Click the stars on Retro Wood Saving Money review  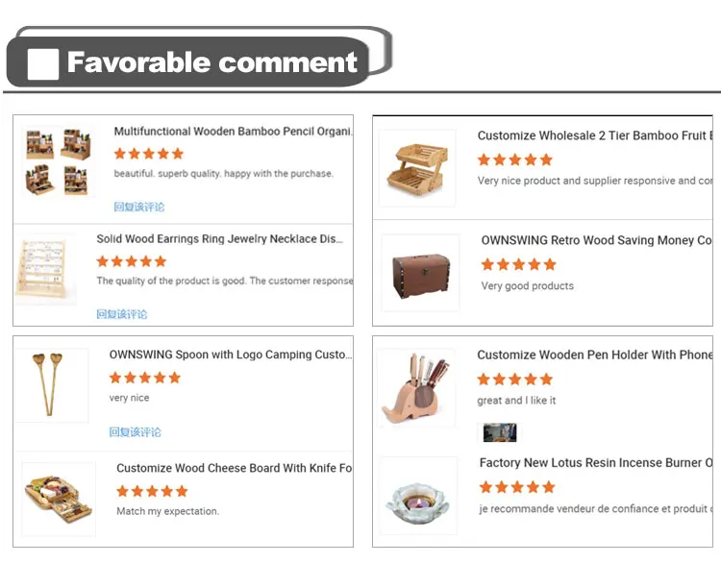coord(519,264)
